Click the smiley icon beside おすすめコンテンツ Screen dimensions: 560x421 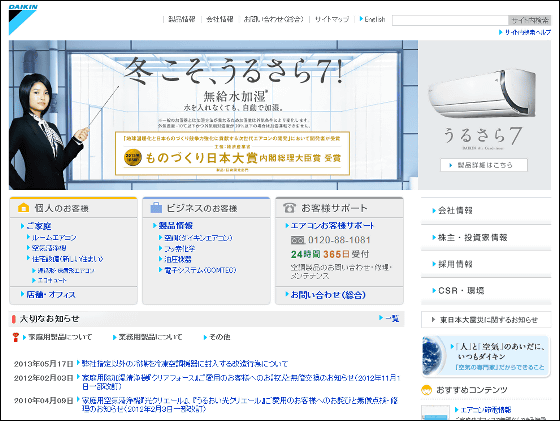point(427,390)
